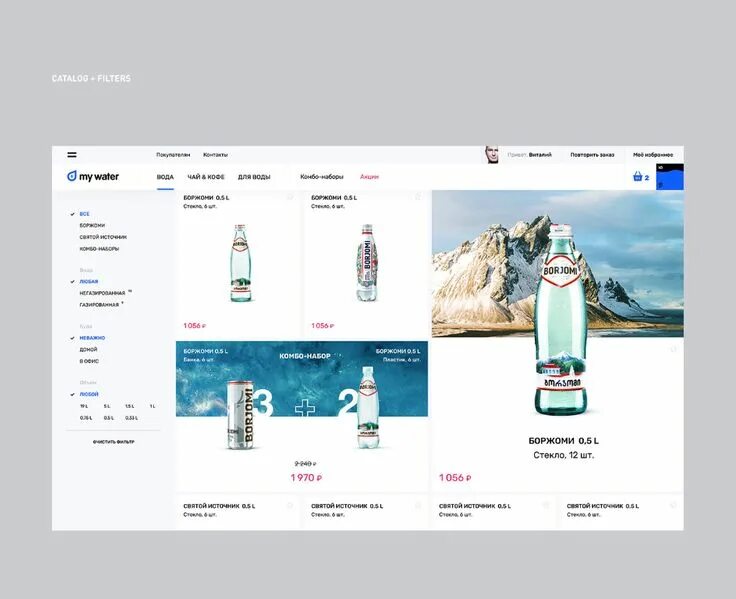Click Очистить фильтр button
The width and height of the screenshot is (736, 599).
114,442
